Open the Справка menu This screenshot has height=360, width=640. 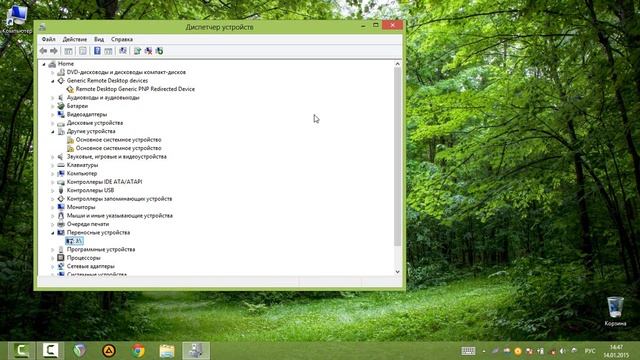122,39
